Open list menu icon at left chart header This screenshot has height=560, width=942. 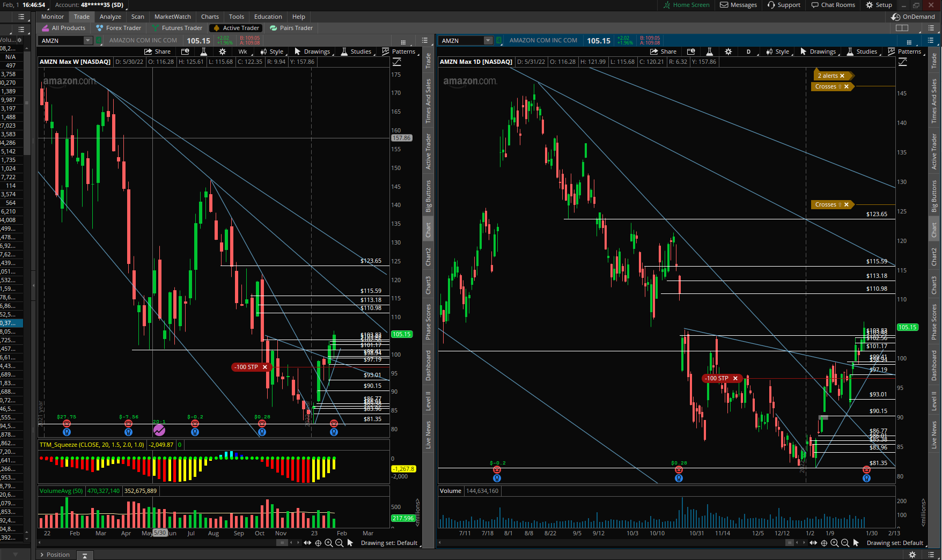425,40
